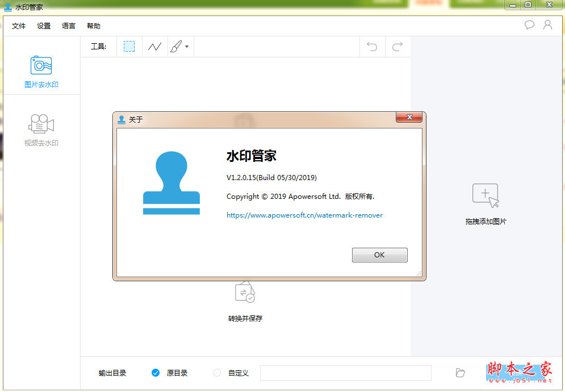Click the redo arrow in toolbar
The width and height of the screenshot is (565, 392).
tap(397, 47)
